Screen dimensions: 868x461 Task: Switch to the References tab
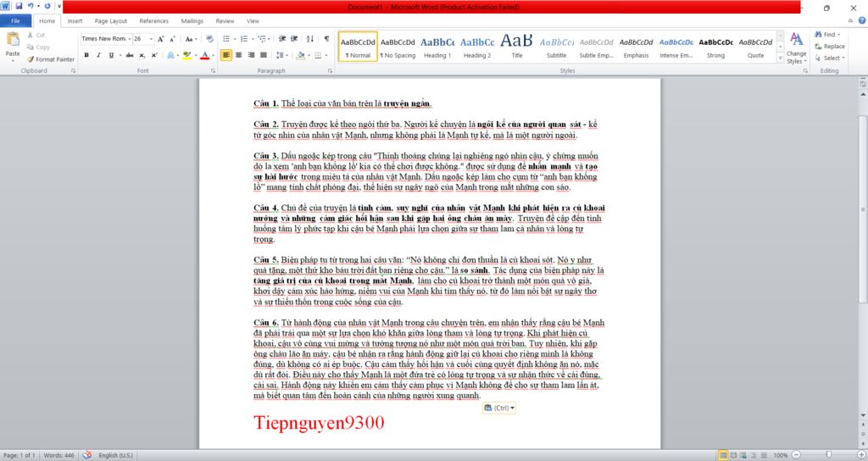pyautogui.click(x=154, y=21)
